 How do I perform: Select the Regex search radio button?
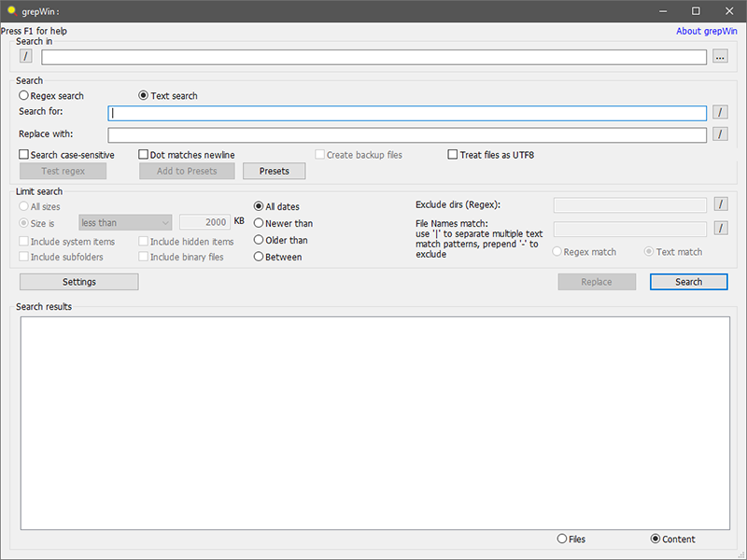tap(24, 96)
